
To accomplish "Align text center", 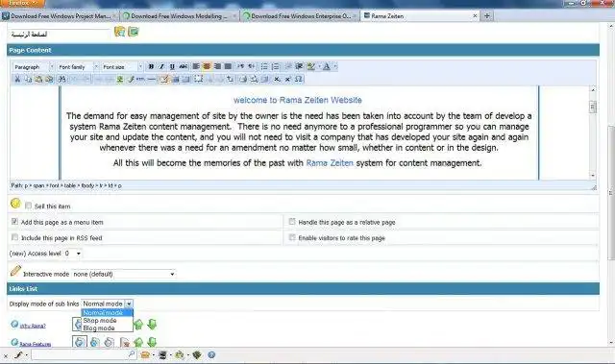I will [x=207, y=66].
